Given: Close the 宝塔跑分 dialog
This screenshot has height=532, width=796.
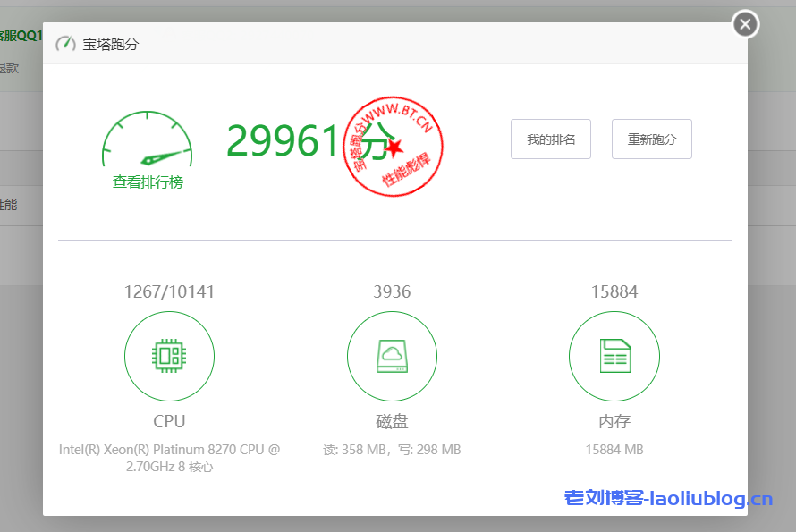Looking at the screenshot, I should (x=745, y=24).
